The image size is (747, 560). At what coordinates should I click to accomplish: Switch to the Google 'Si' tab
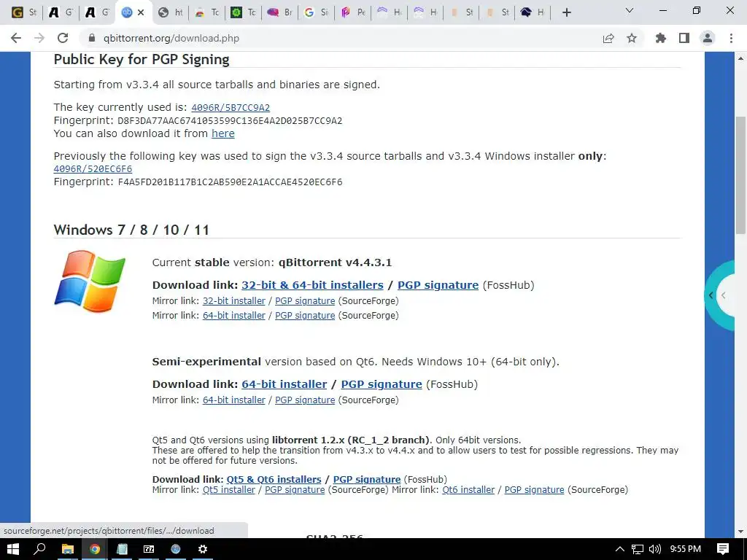[x=317, y=12]
